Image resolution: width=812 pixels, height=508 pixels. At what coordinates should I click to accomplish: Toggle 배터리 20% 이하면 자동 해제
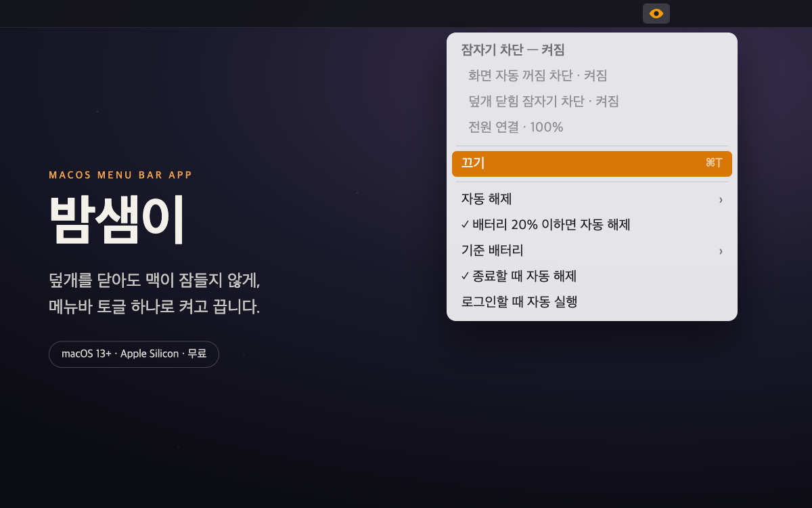592,225
